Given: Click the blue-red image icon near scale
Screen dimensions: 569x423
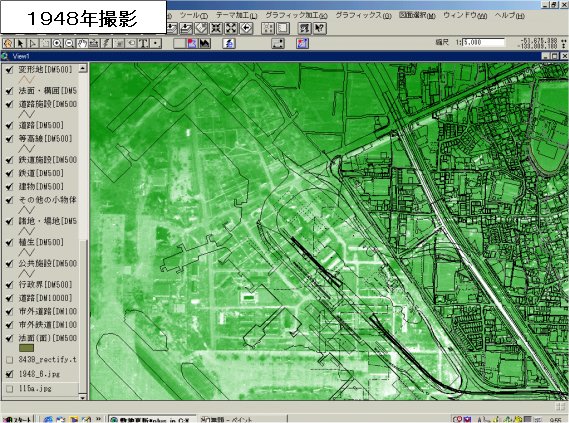Looking at the screenshot, I should coord(303,44).
